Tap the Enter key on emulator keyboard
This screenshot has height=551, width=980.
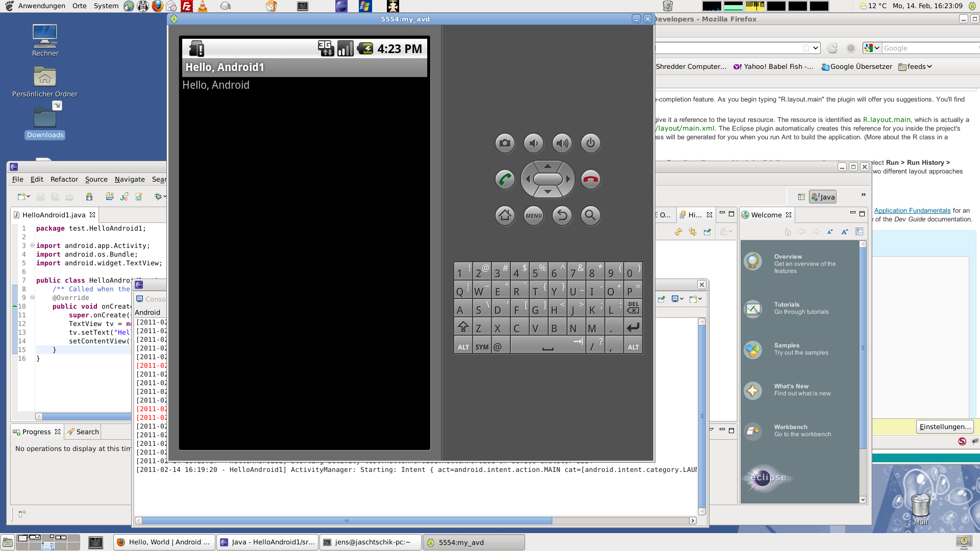(x=633, y=327)
